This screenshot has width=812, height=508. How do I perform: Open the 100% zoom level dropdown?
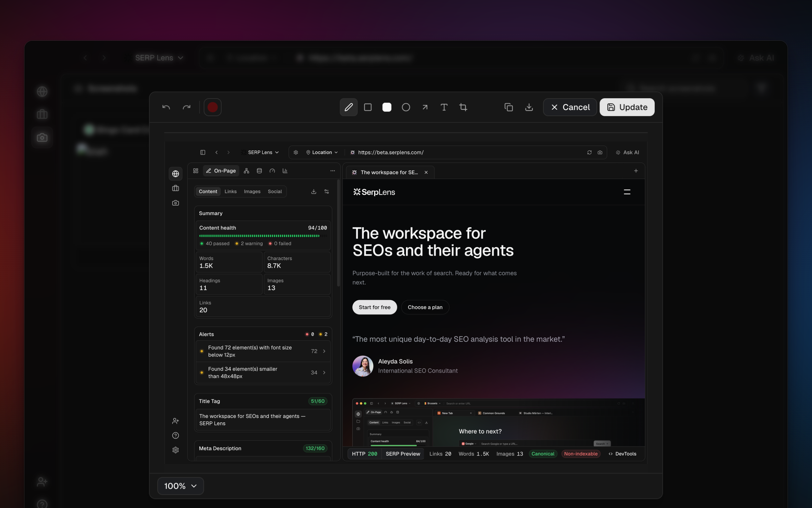pyautogui.click(x=180, y=486)
